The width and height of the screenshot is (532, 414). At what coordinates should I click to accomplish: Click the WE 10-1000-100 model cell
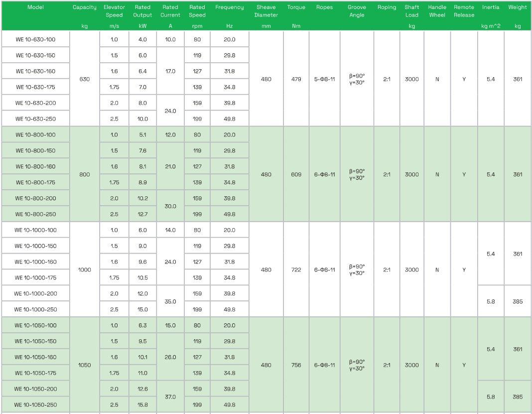(x=35, y=230)
